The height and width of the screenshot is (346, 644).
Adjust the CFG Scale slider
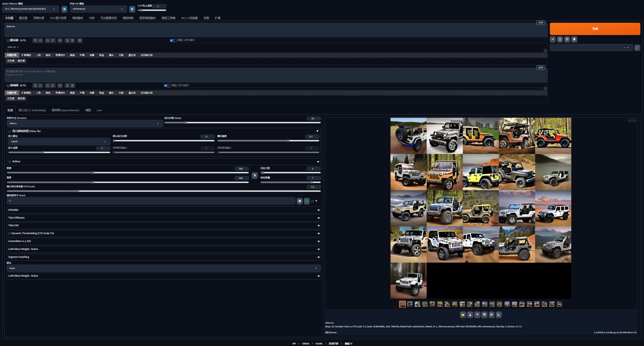(x=78, y=191)
